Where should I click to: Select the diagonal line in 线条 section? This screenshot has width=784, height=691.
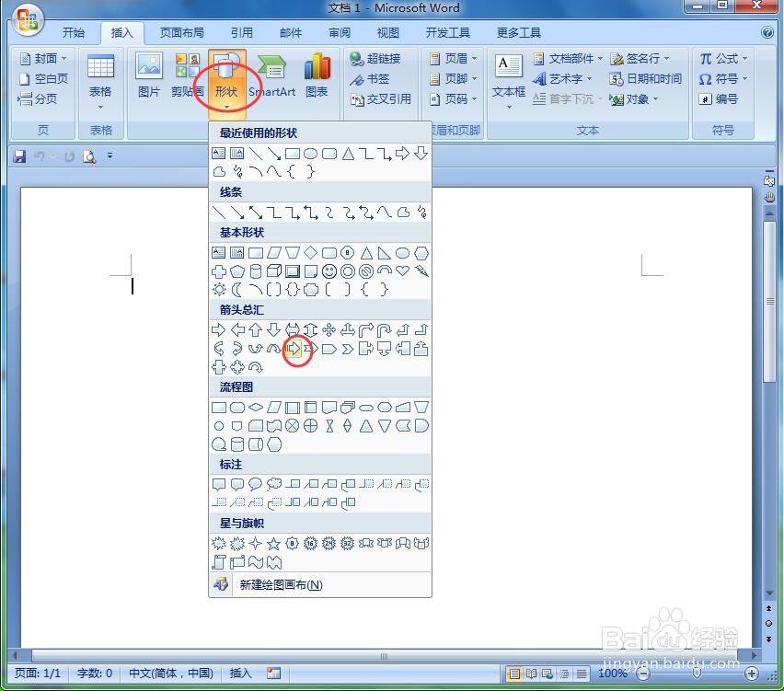(218, 213)
